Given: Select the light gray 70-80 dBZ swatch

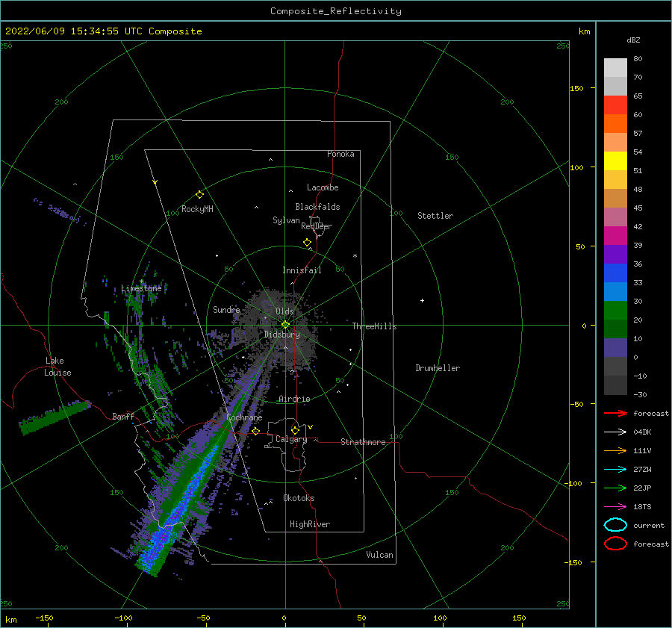Looking at the screenshot, I should click(x=615, y=68).
